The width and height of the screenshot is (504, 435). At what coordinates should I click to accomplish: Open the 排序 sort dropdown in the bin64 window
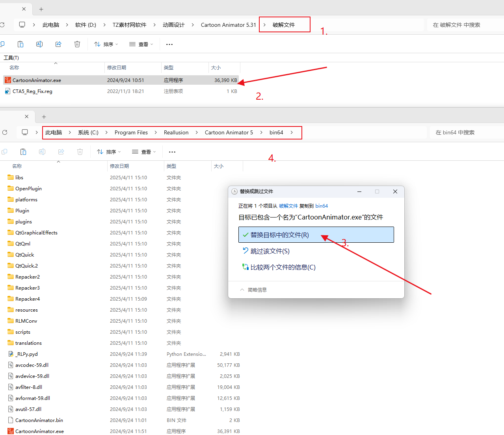click(x=109, y=152)
